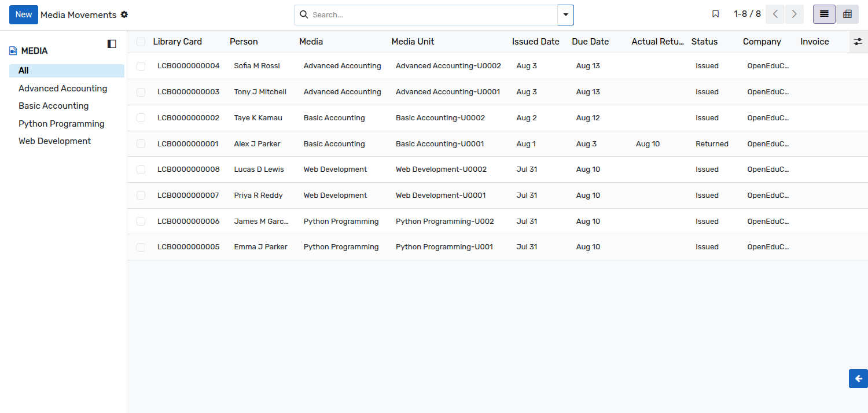Expand the search options dropdown arrow

point(565,15)
